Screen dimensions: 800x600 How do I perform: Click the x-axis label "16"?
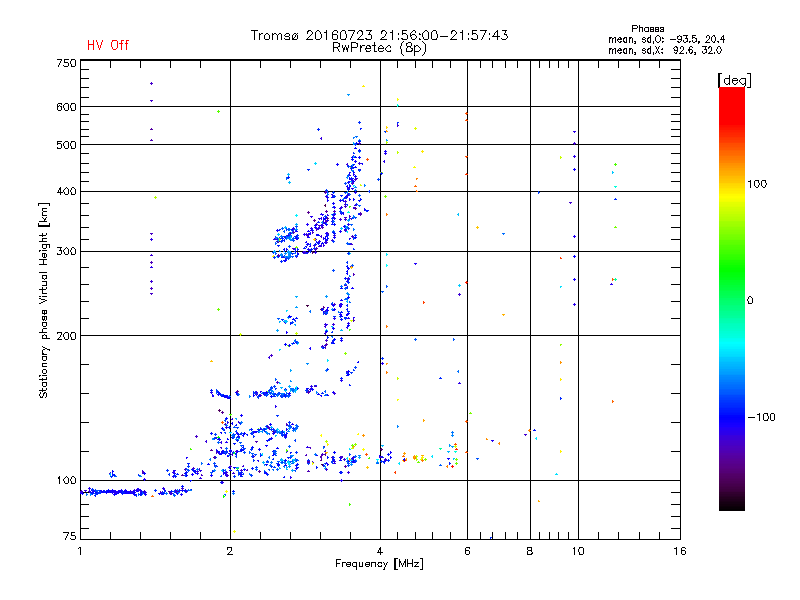pos(680,551)
